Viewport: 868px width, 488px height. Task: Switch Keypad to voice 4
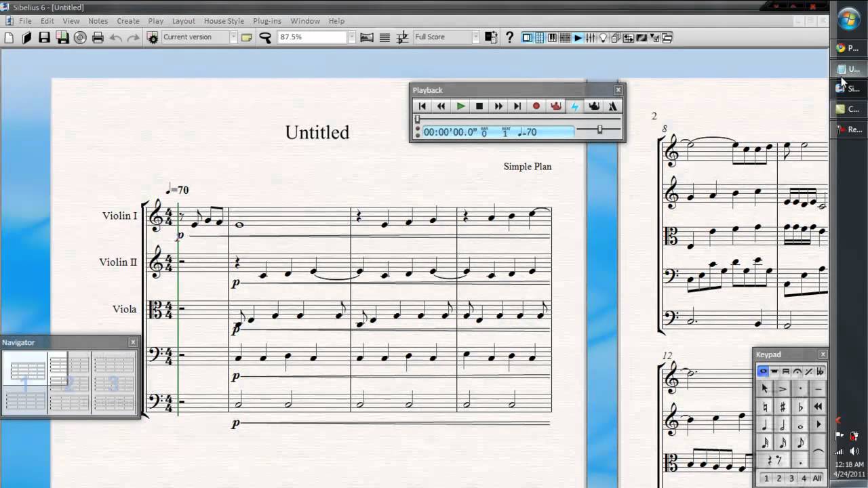coord(804,478)
